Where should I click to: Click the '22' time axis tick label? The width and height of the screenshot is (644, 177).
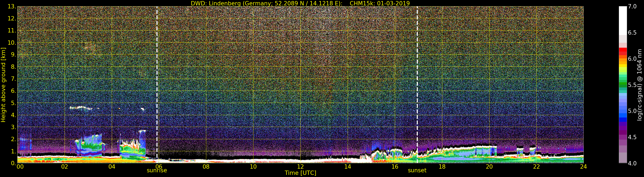536,167
